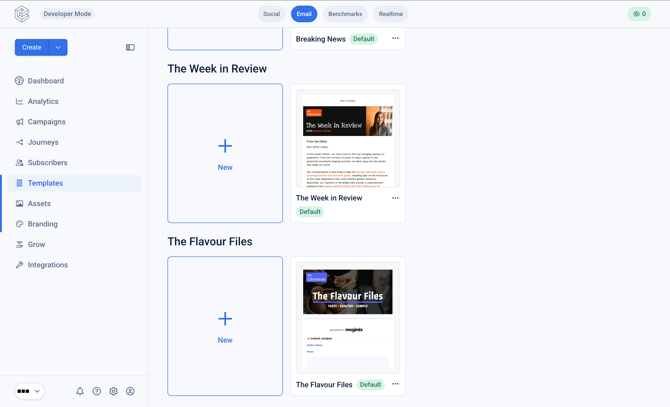Image resolution: width=670 pixels, height=407 pixels.
Task: Click the notifications bell icon
Action: (x=80, y=391)
